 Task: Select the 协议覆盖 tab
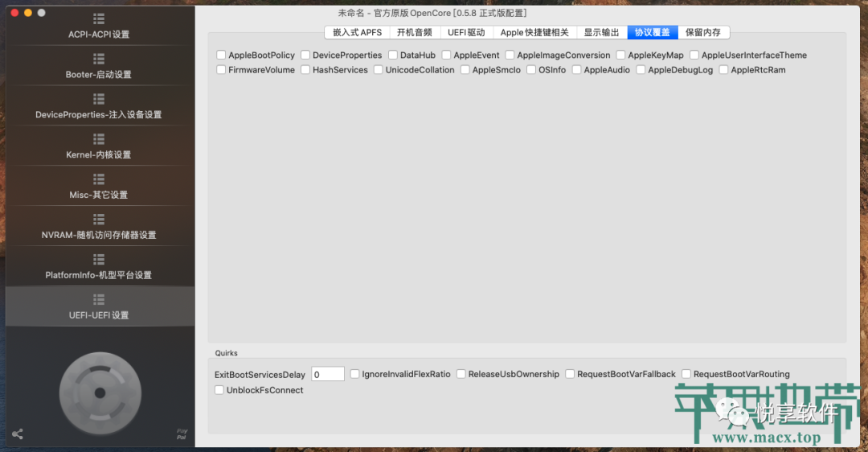[x=652, y=33]
